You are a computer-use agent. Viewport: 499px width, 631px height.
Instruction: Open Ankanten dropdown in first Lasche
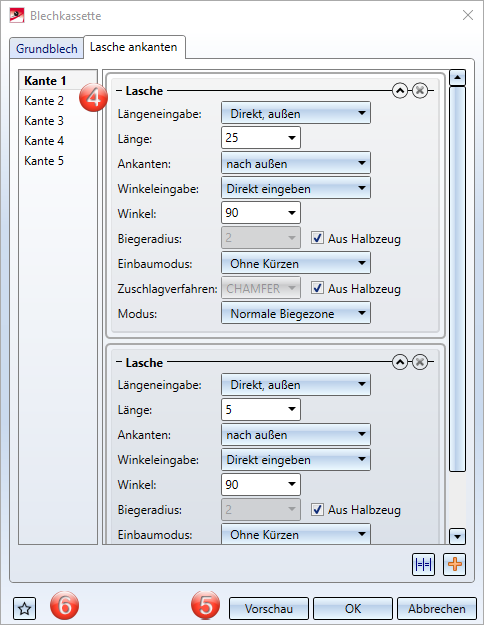(296, 163)
